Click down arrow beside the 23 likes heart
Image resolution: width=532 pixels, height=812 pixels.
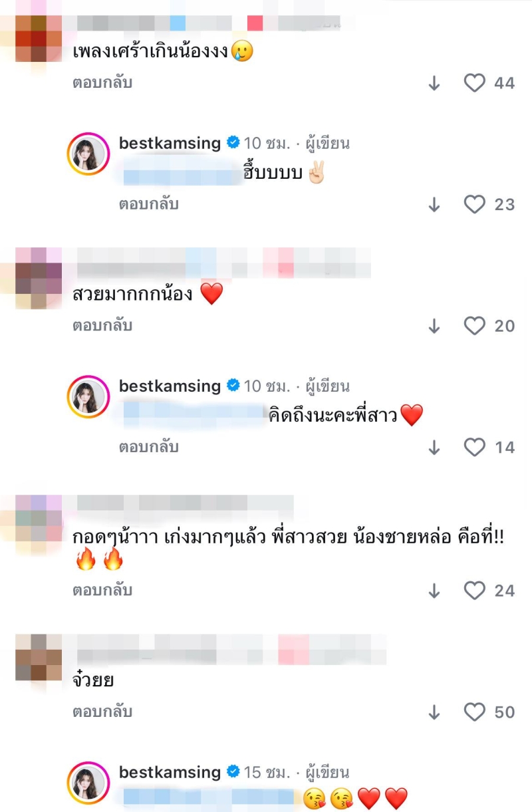[x=434, y=204]
